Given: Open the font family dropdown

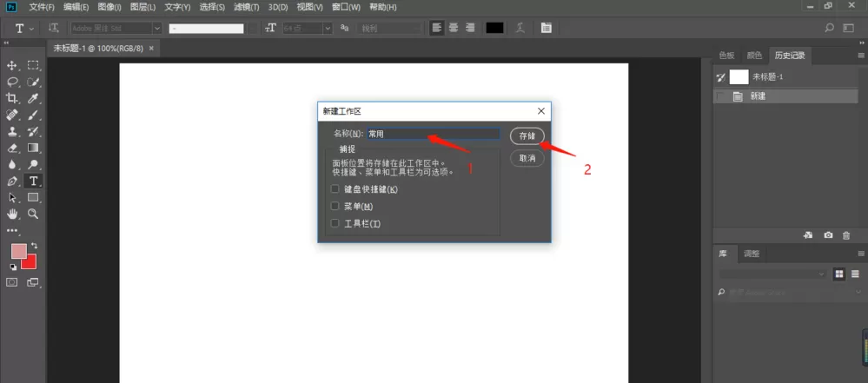Looking at the screenshot, I should click(157, 29).
